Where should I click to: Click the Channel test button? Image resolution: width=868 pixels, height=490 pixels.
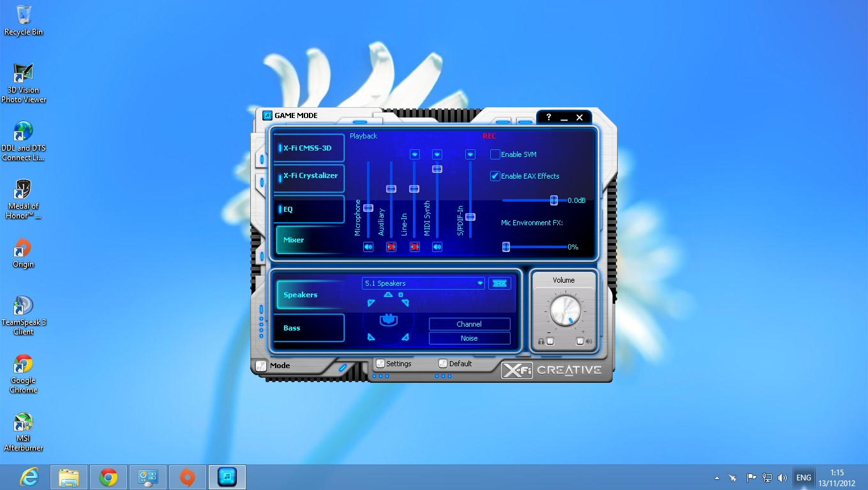tap(469, 324)
